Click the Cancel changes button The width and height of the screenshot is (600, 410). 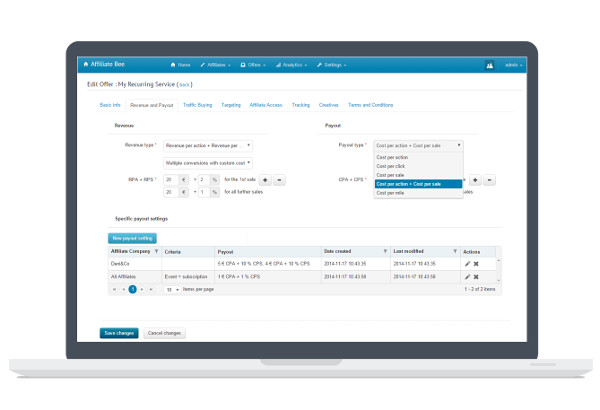[x=165, y=333]
